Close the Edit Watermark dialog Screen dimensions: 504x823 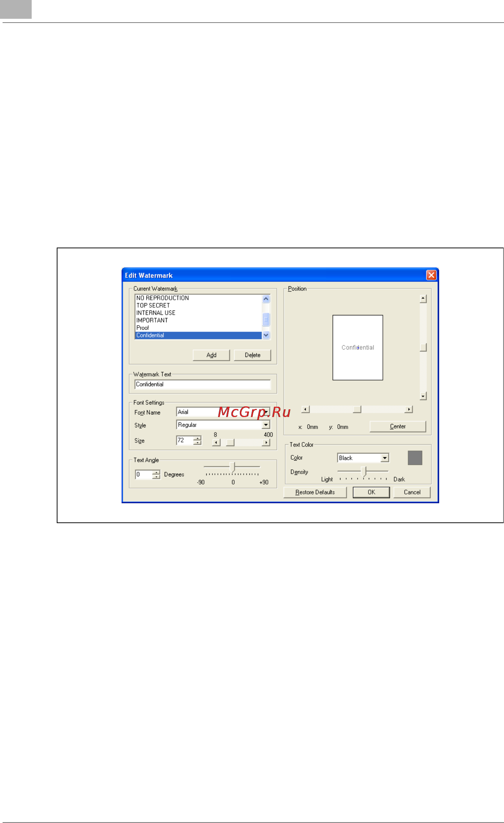[x=431, y=275]
